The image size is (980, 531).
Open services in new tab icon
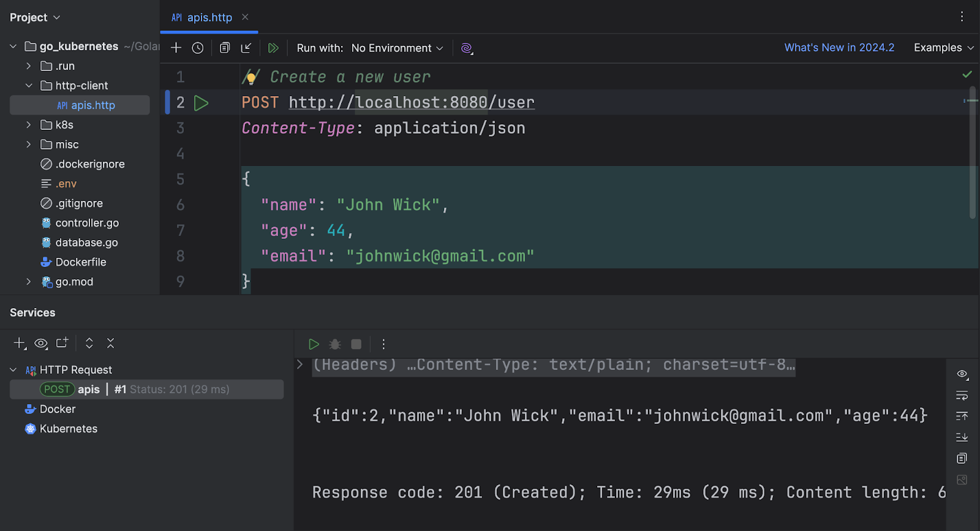(62, 343)
